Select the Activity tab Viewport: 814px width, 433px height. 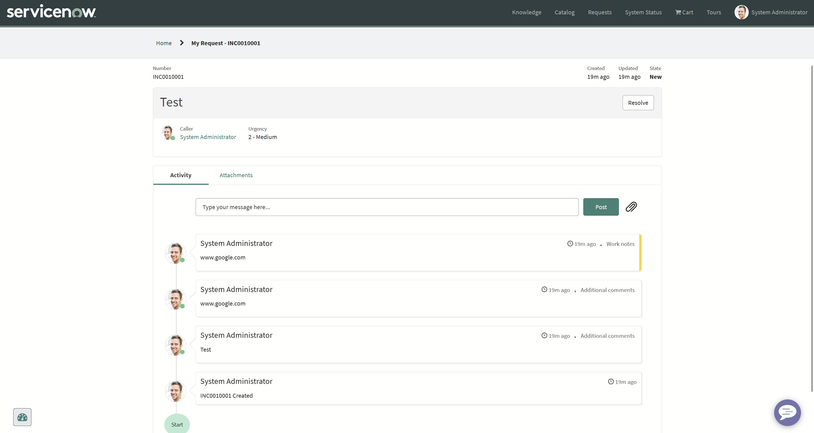[x=181, y=175]
